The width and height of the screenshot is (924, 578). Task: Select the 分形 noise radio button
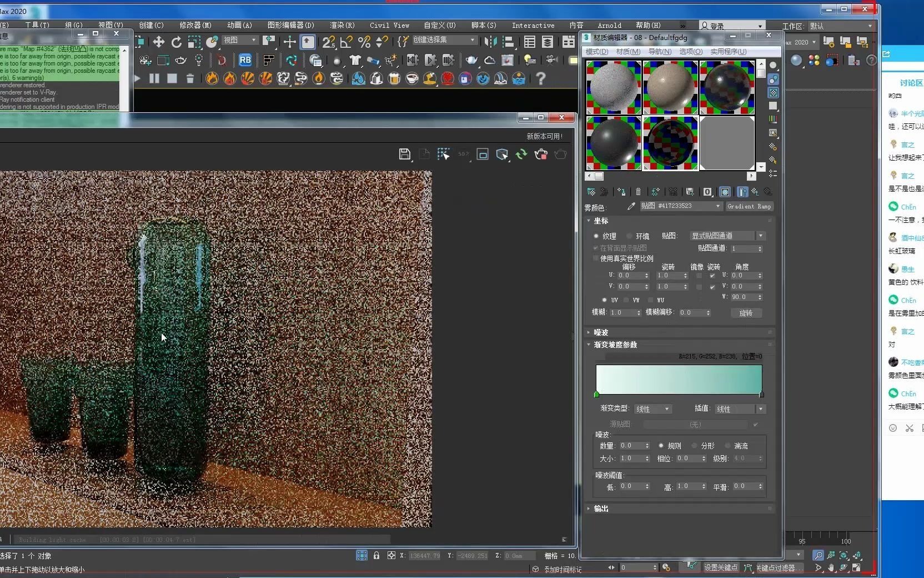[x=694, y=446]
